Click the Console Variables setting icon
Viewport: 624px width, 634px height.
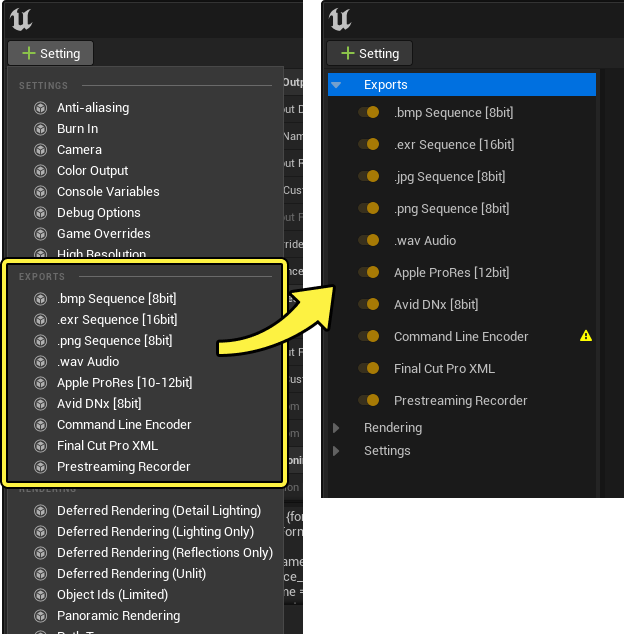(x=40, y=192)
